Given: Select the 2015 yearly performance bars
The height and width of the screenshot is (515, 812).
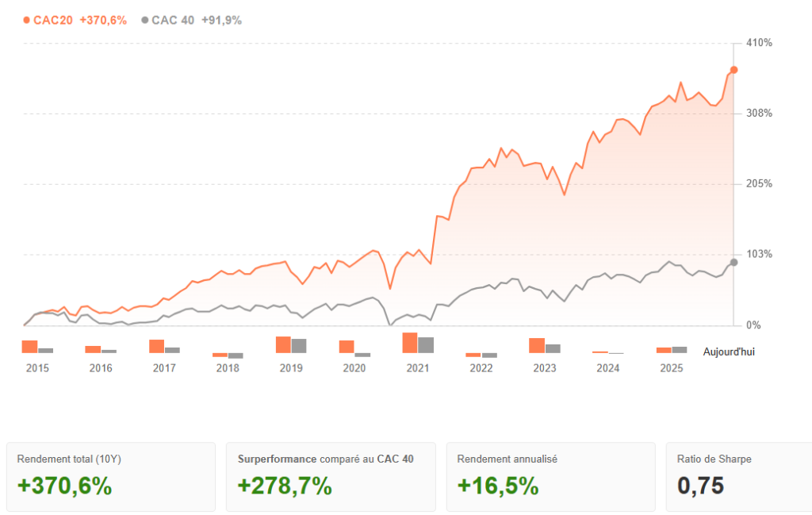Looking at the screenshot, I should click(37, 347).
